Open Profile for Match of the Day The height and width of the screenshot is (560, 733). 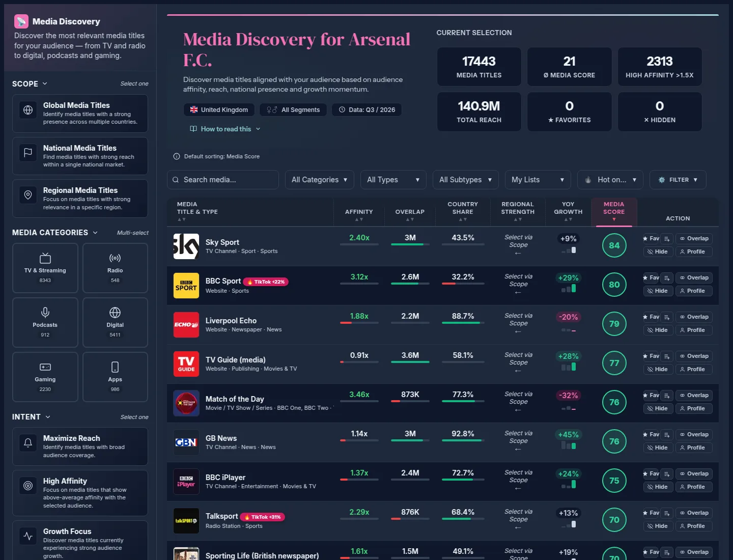[694, 408]
